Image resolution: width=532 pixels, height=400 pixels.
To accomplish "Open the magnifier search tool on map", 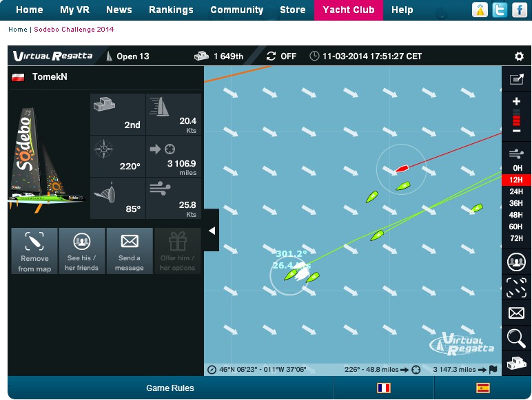I will click(x=516, y=337).
